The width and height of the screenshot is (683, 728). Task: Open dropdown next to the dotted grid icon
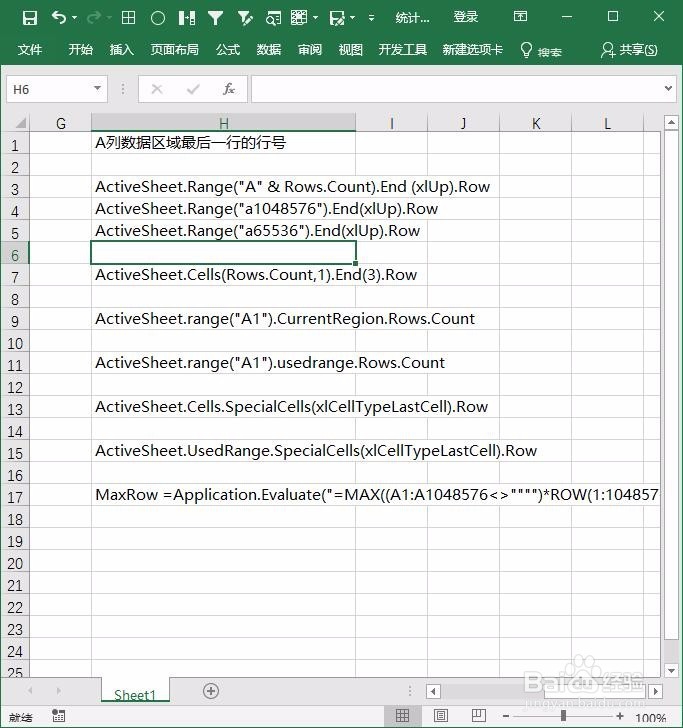(316, 18)
